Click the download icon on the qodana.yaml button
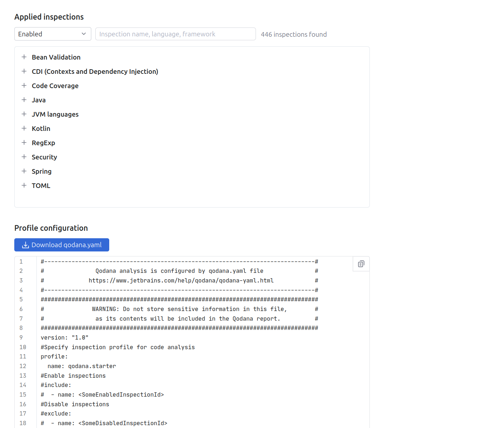 click(25, 245)
